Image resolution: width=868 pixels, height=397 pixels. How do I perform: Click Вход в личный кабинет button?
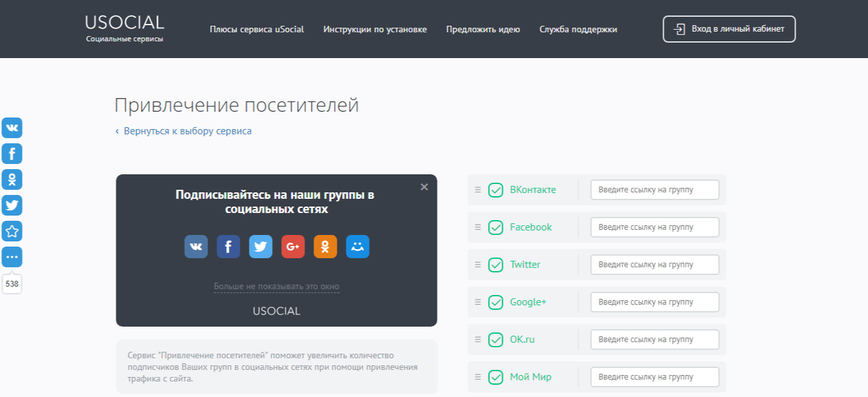729,29
